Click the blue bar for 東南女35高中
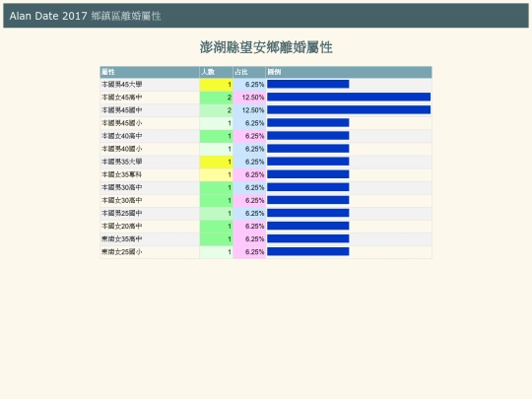Screen dimensions: 532x399 (x=308, y=238)
